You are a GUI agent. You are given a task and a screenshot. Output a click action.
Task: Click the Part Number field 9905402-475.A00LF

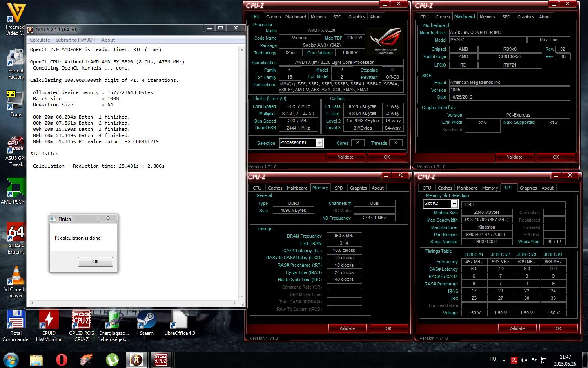tap(487, 235)
